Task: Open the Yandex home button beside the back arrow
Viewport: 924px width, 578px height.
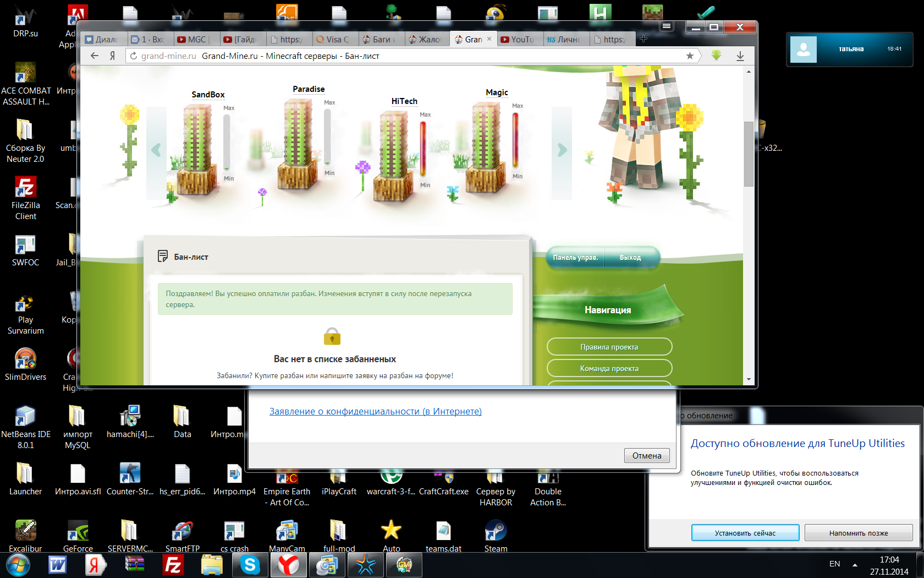Action: click(x=112, y=56)
